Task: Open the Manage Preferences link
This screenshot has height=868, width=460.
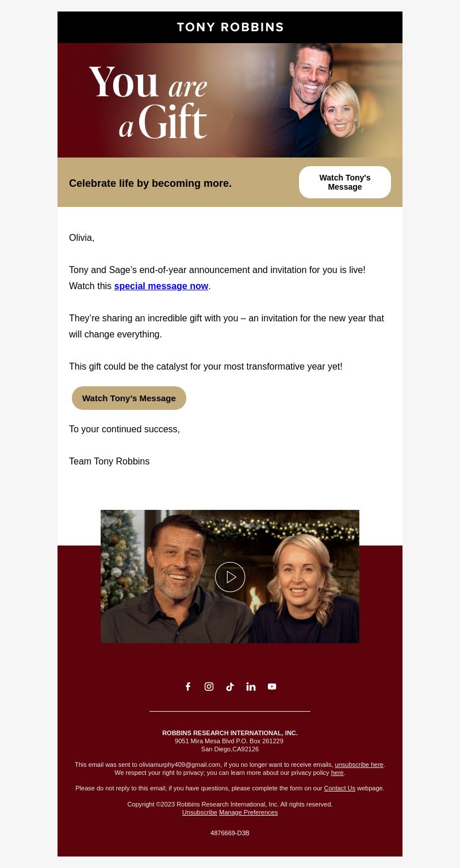Action: pyautogui.click(x=248, y=812)
